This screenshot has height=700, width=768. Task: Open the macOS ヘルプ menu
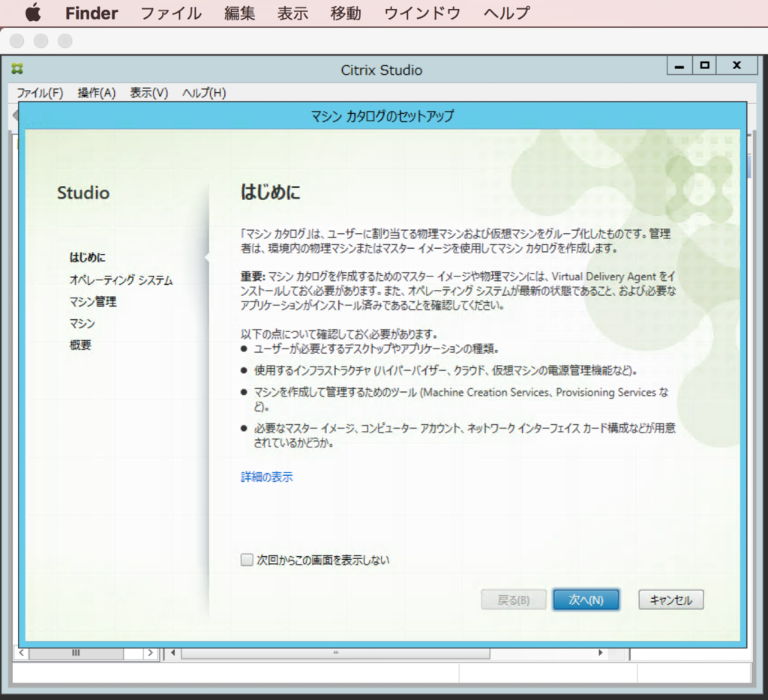click(507, 13)
